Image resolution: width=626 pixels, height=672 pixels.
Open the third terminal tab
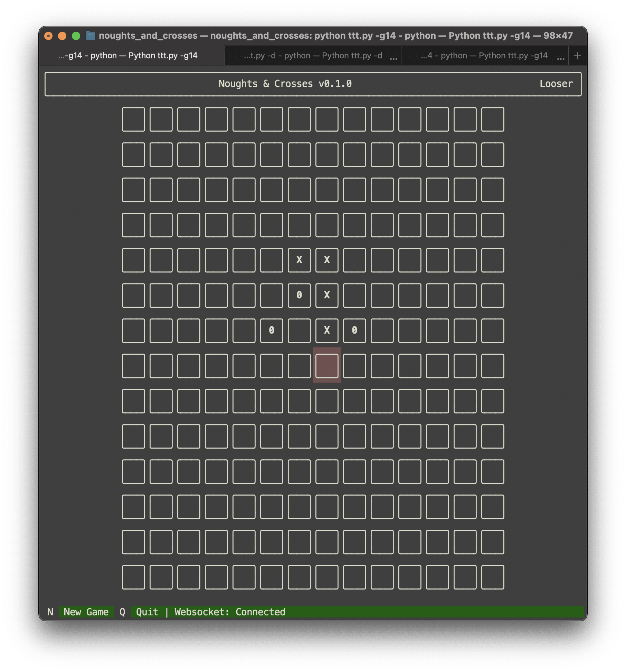[484, 55]
